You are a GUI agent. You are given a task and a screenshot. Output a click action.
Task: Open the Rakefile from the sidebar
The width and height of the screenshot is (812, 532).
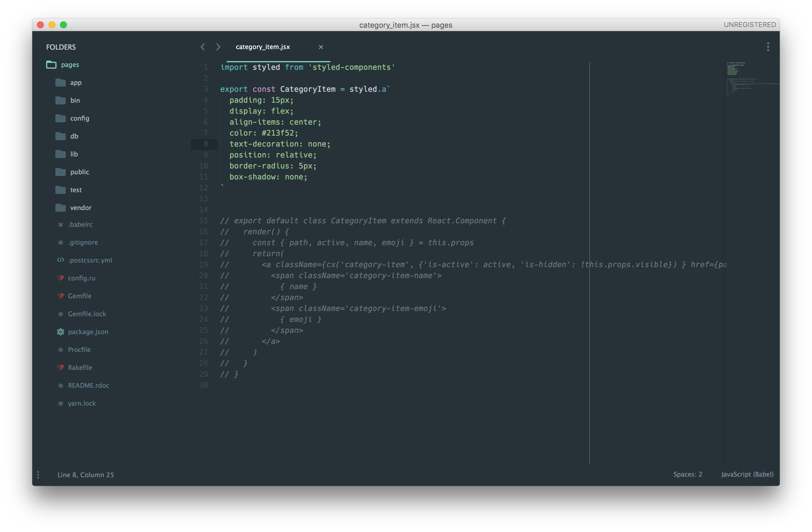(x=80, y=368)
